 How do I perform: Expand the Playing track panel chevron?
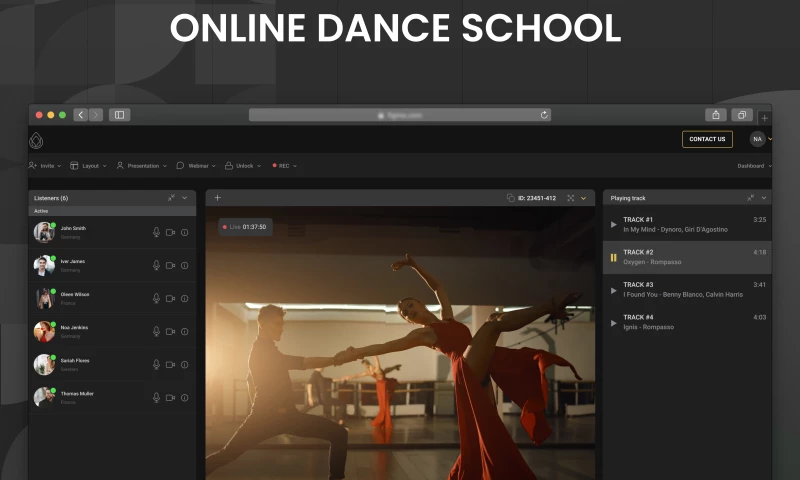[764, 198]
